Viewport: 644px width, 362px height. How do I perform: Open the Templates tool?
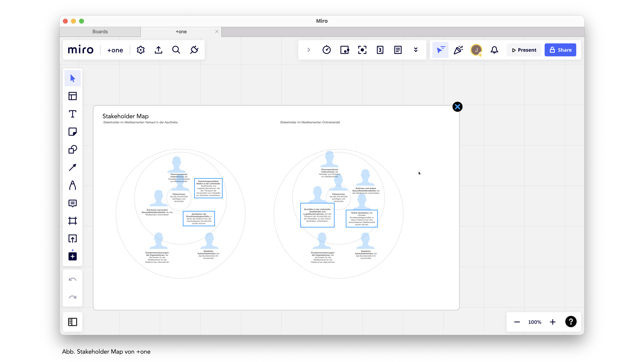tap(72, 96)
